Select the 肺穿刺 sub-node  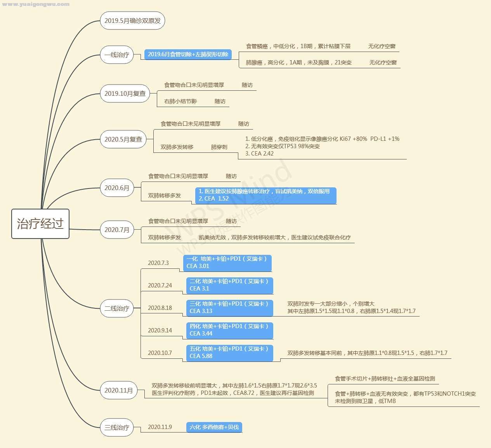219,147
